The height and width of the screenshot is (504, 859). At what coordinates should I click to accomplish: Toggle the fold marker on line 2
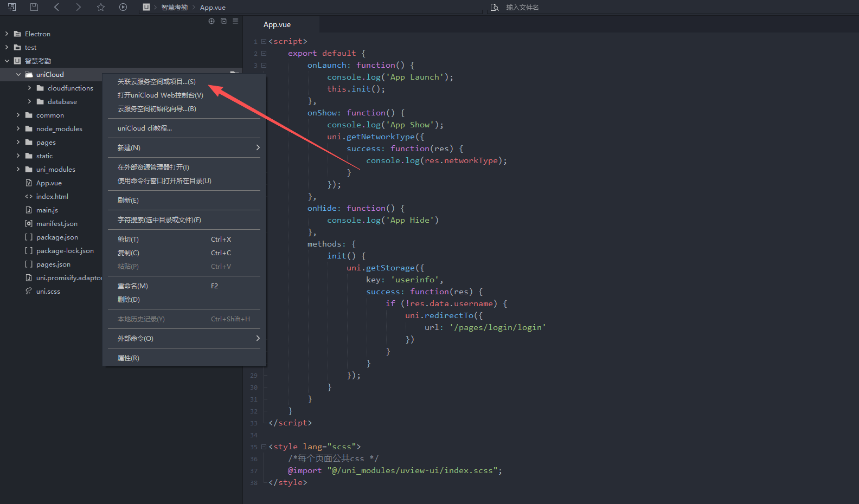coord(264,53)
